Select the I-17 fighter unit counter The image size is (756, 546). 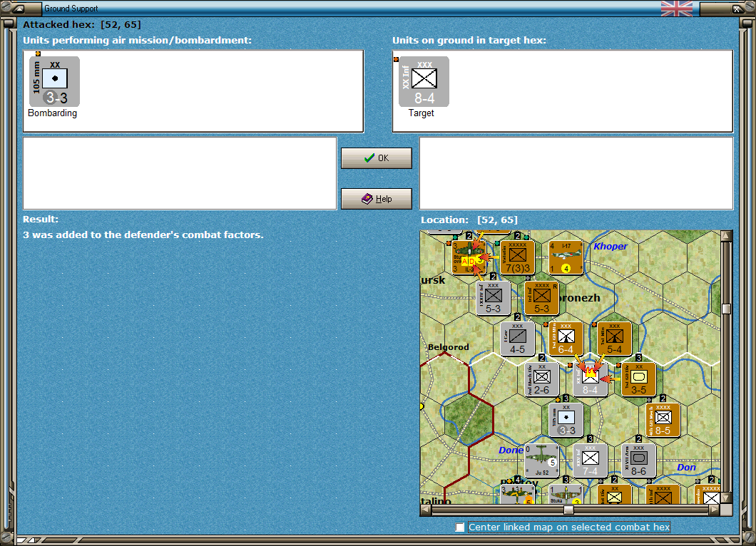[x=566, y=257]
